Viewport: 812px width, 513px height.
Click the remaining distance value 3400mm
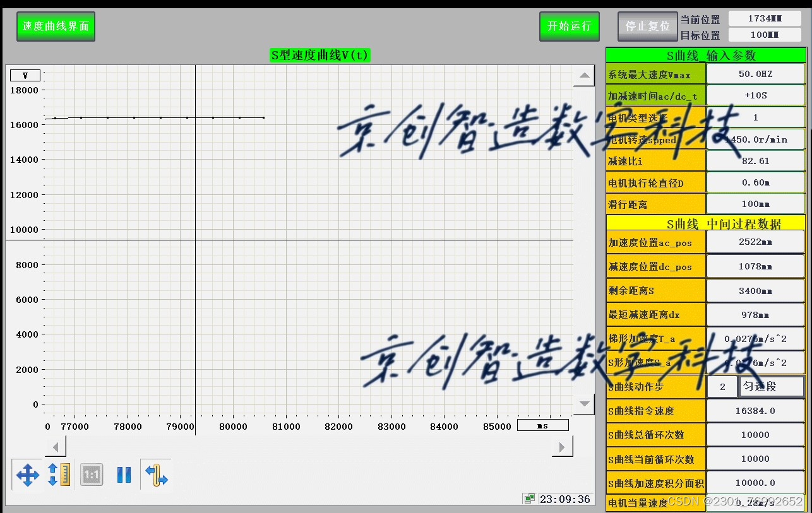[x=756, y=290]
